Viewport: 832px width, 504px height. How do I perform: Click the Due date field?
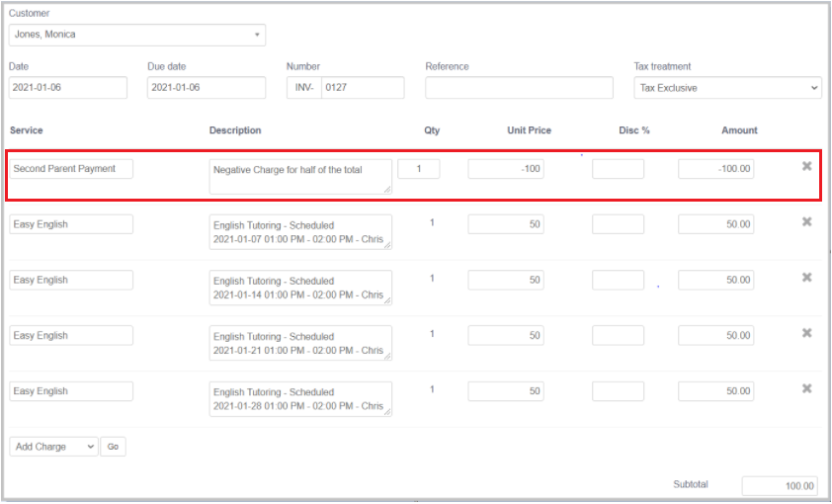click(207, 88)
